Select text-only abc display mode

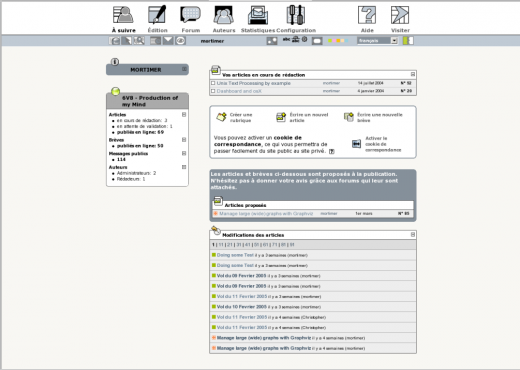(286, 39)
